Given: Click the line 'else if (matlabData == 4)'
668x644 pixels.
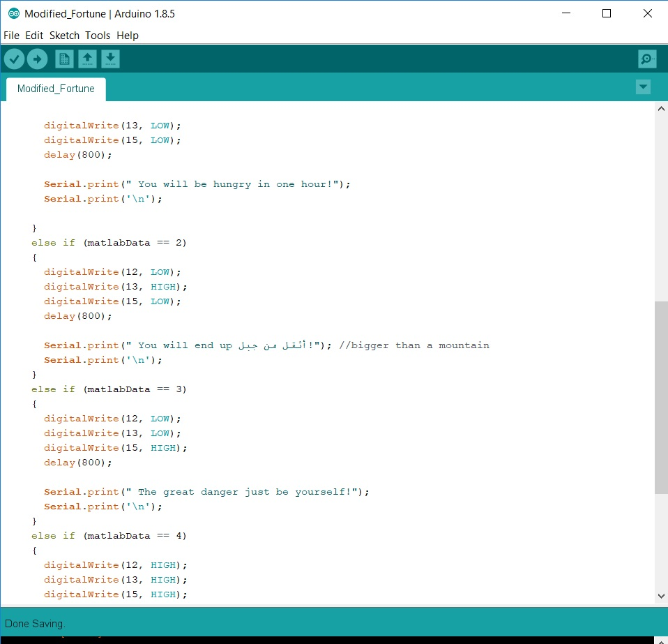Looking at the screenshot, I should point(109,536).
